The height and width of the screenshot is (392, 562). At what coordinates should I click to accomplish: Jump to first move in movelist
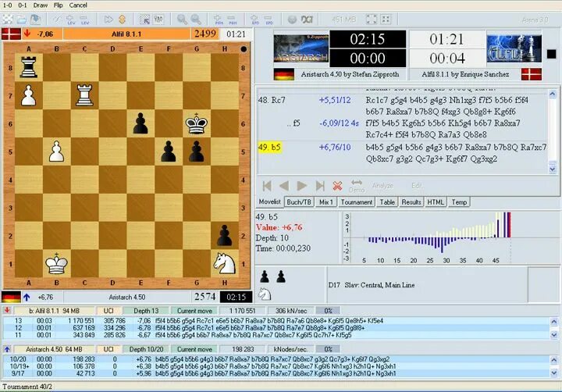267,186
